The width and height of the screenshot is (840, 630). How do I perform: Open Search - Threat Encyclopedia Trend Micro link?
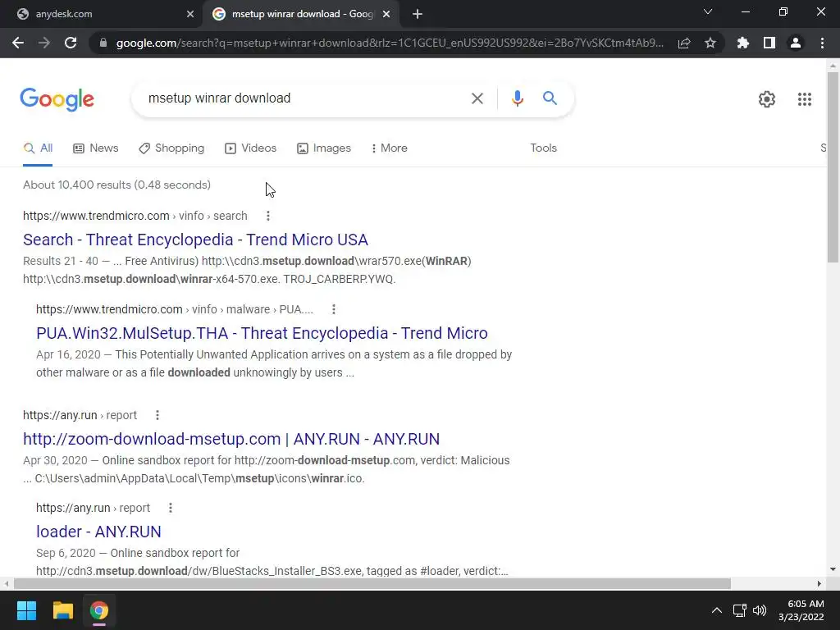195,240
